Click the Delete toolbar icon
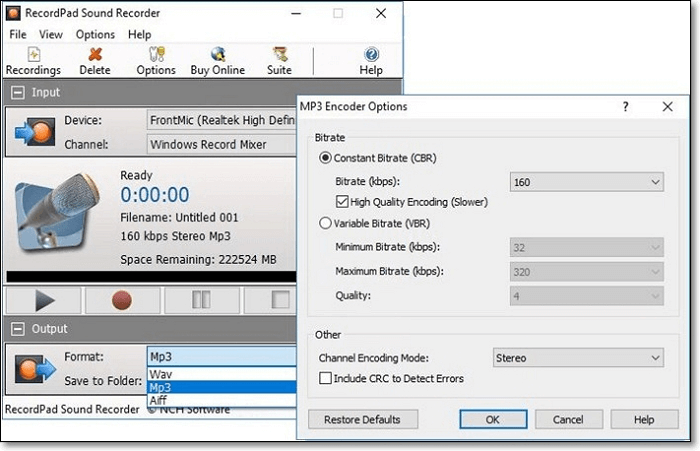The height and width of the screenshot is (451, 700). point(95,59)
